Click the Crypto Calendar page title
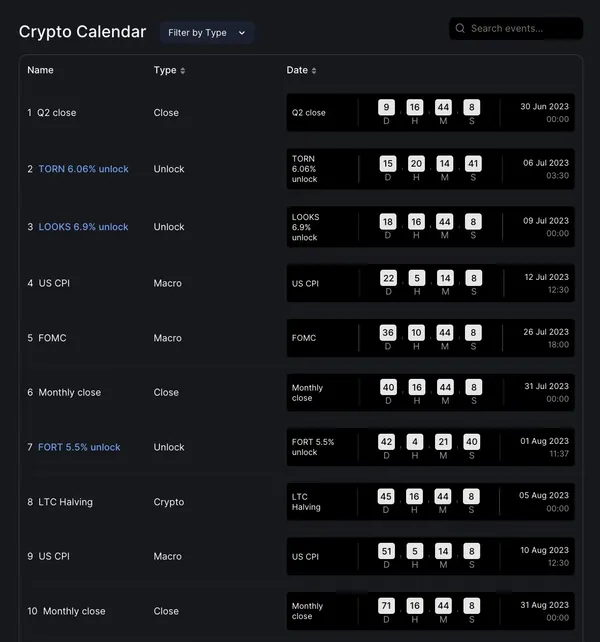Image resolution: width=600 pixels, height=642 pixels. pyautogui.click(x=82, y=32)
